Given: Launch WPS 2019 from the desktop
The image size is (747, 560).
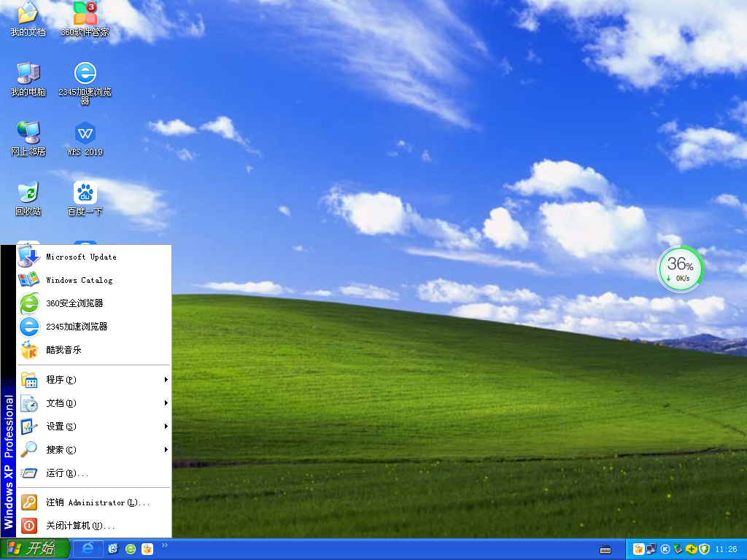Looking at the screenshot, I should [x=85, y=139].
